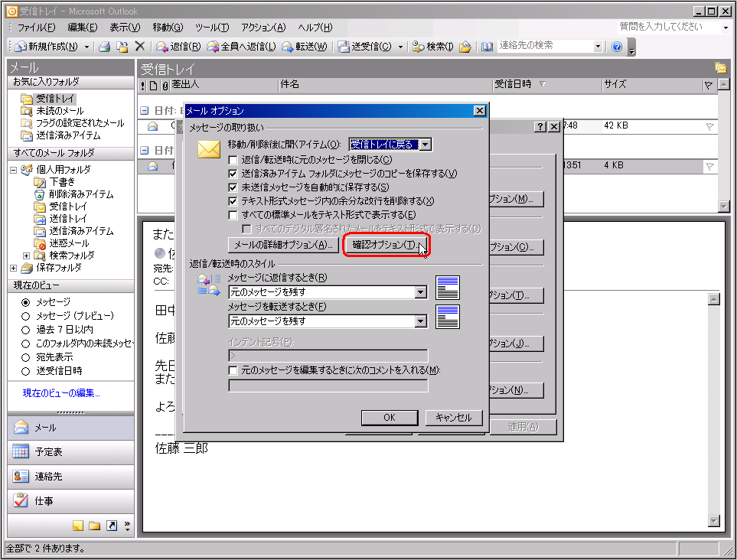Open the 連絡先の検索 combo box dropdown
737x560 pixels.
598,46
